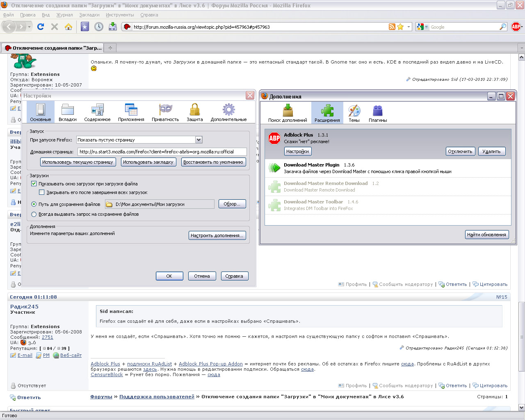Open the bookmarks star toolbar icon
This screenshot has width=525, height=420.
click(x=85, y=27)
